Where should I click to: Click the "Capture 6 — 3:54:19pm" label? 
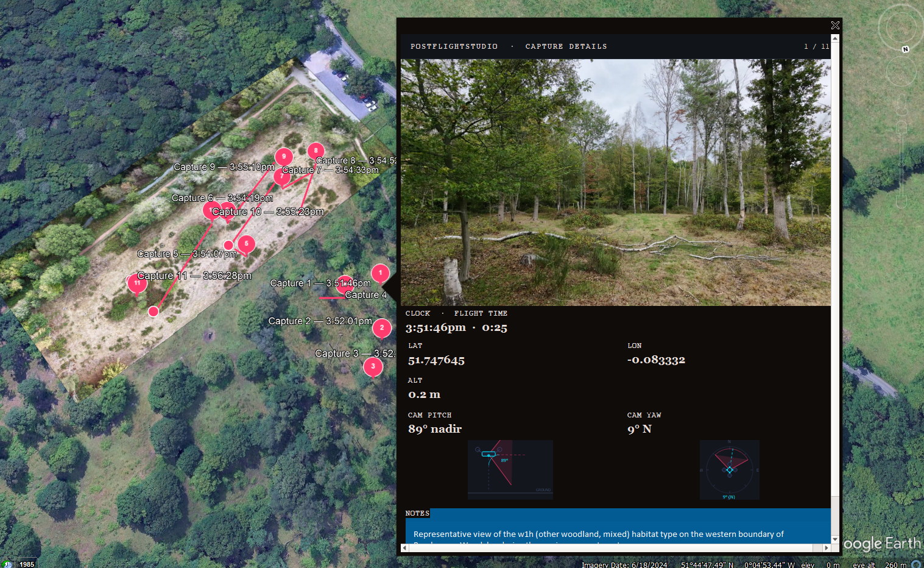222,198
